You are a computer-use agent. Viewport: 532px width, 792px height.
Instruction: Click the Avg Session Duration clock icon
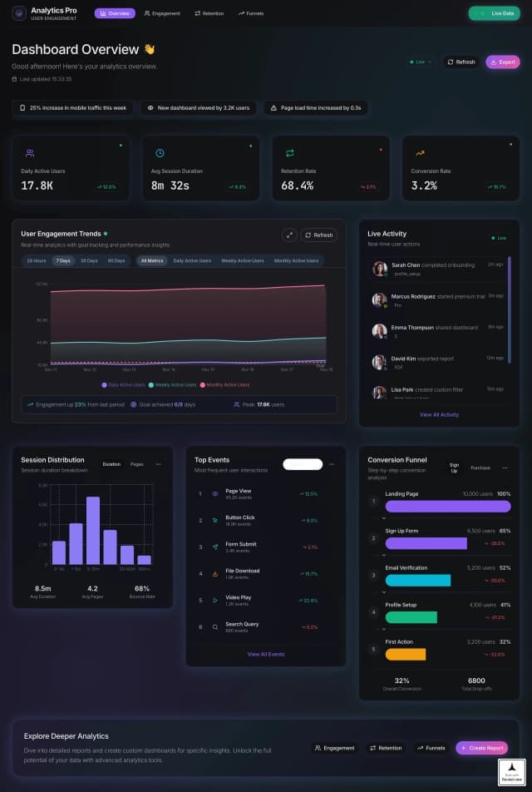coord(160,153)
